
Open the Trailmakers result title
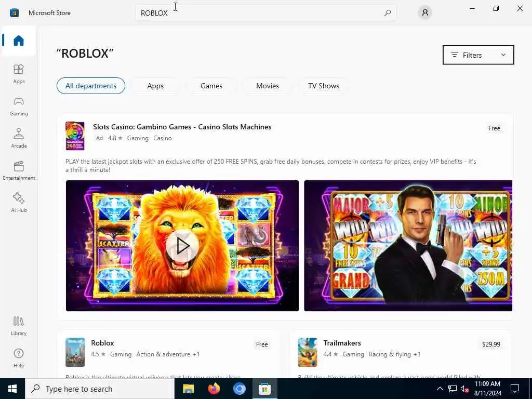point(342,343)
